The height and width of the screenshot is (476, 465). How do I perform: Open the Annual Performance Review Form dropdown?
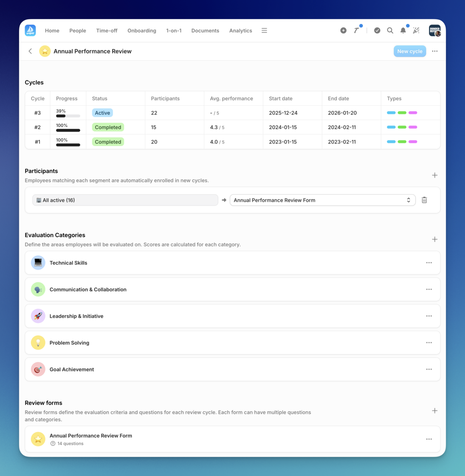322,200
